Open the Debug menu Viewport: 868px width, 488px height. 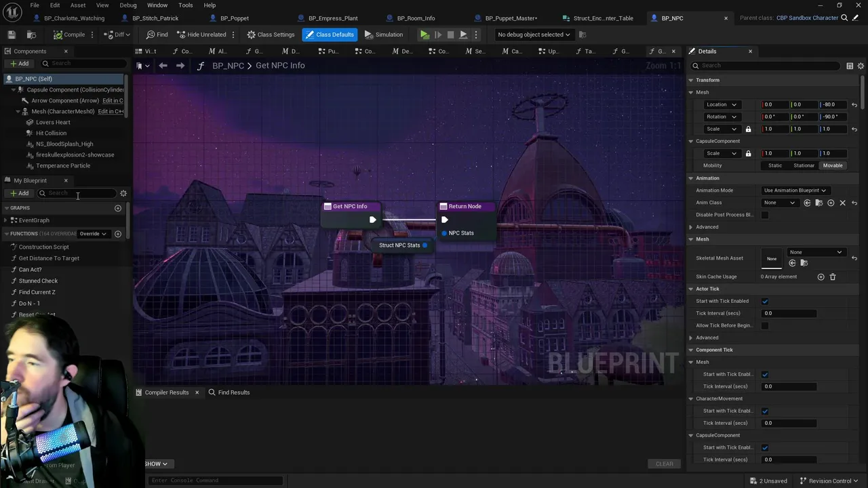tap(128, 5)
